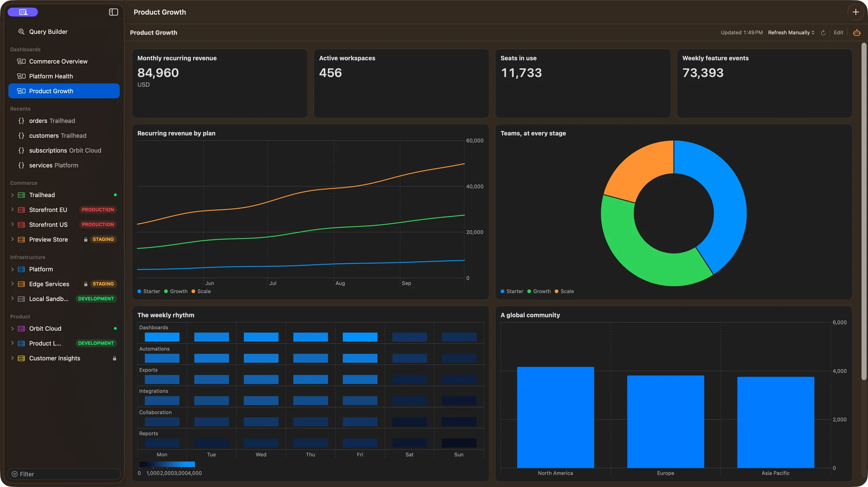This screenshot has width=868, height=487.
Task: Click the North America bar
Action: (x=556, y=417)
